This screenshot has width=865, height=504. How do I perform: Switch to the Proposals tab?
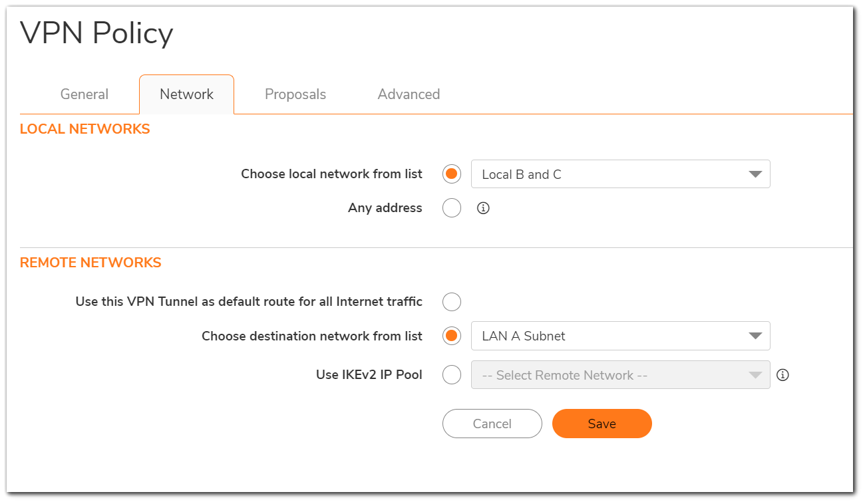pos(295,94)
